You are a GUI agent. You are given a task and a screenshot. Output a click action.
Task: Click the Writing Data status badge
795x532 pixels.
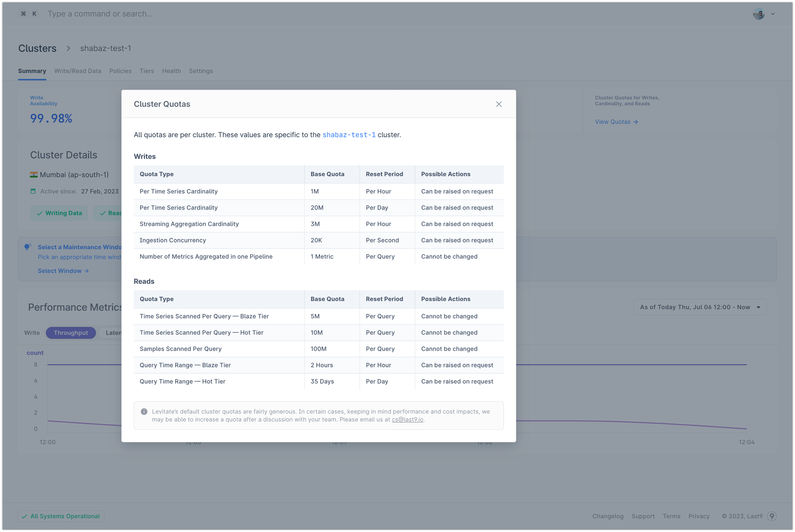(x=59, y=213)
